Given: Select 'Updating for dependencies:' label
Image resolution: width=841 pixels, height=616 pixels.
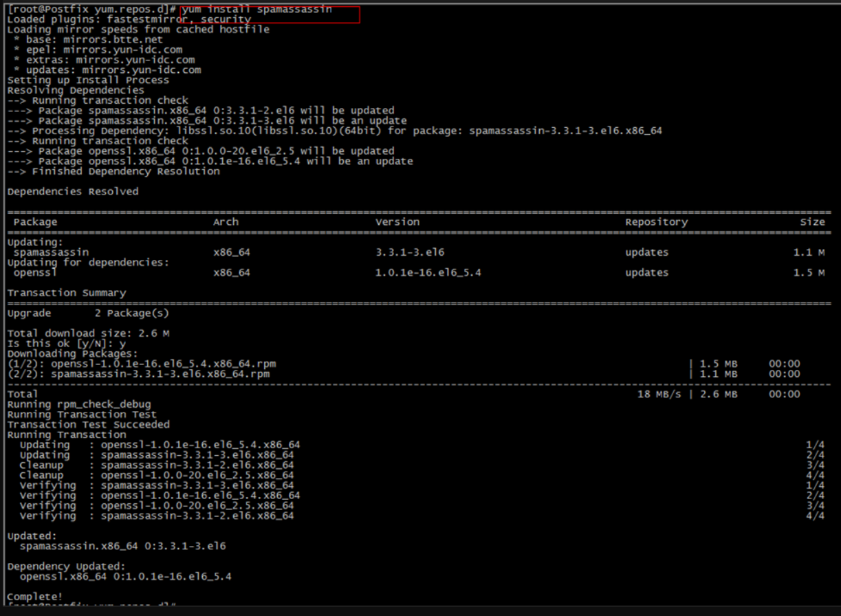Looking at the screenshot, I should pyautogui.click(x=89, y=263).
